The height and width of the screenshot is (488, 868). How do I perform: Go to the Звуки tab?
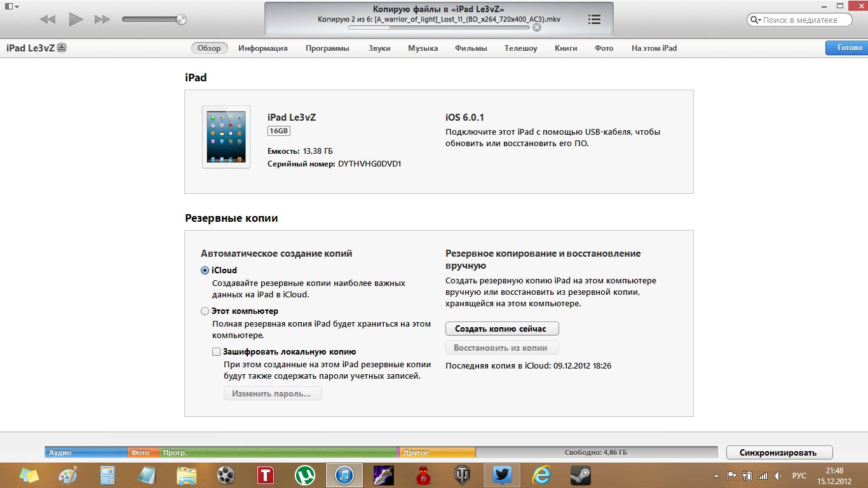[379, 48]
